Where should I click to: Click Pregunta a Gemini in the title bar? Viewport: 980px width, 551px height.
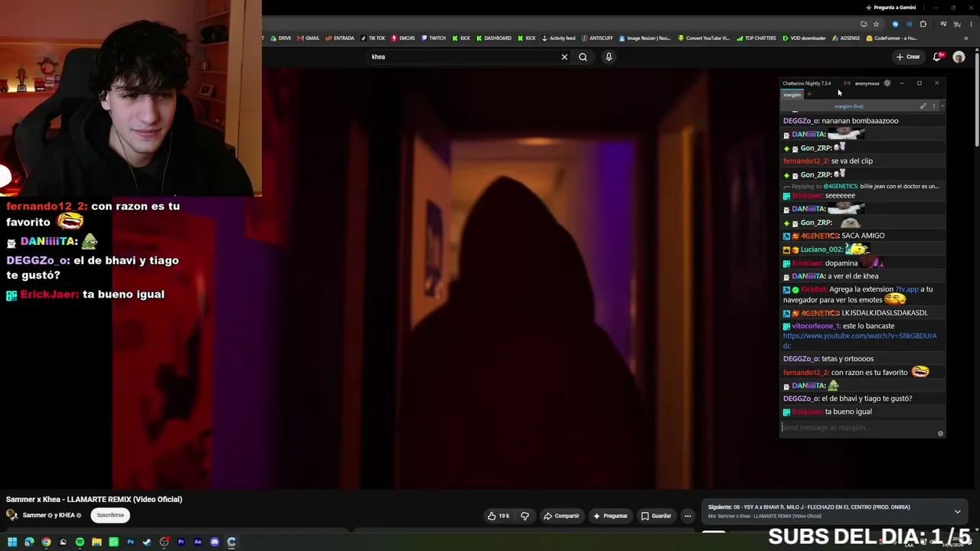click(890, 8)
